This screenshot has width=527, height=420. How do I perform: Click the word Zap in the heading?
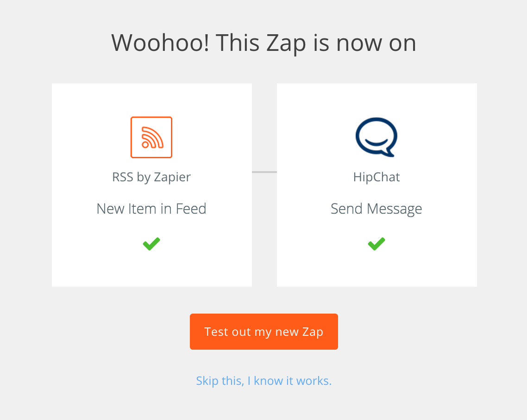pos(286,43)
